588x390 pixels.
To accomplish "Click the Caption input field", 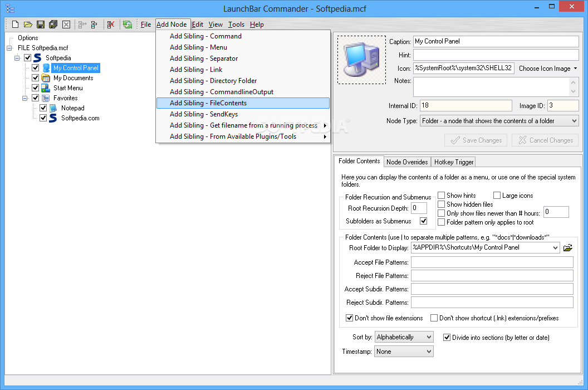I will click(x=496, y=41).
